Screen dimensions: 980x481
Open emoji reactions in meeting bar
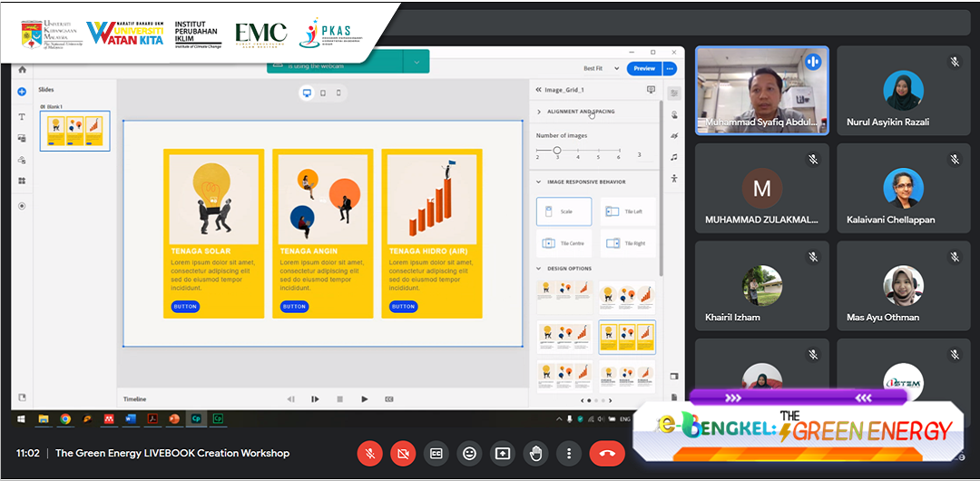469,453
